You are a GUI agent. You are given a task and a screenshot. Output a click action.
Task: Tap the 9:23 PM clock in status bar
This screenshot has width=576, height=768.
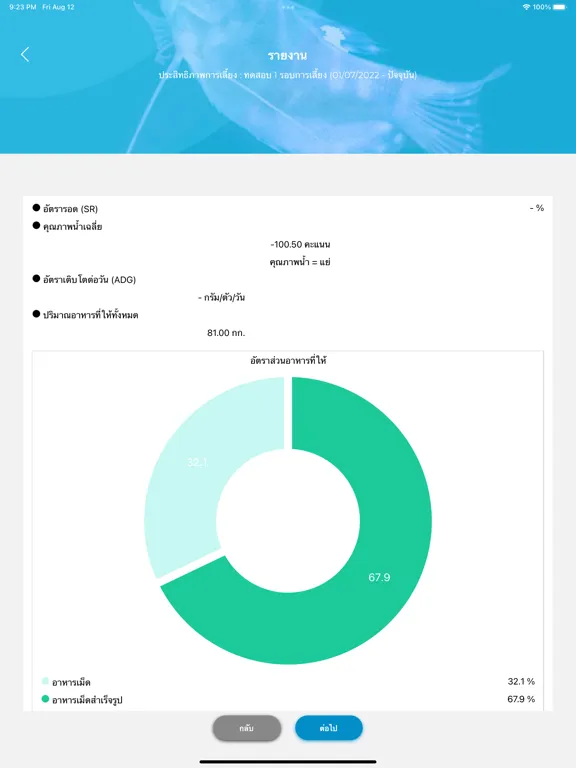pyautogui.click(x=23, y=7)
